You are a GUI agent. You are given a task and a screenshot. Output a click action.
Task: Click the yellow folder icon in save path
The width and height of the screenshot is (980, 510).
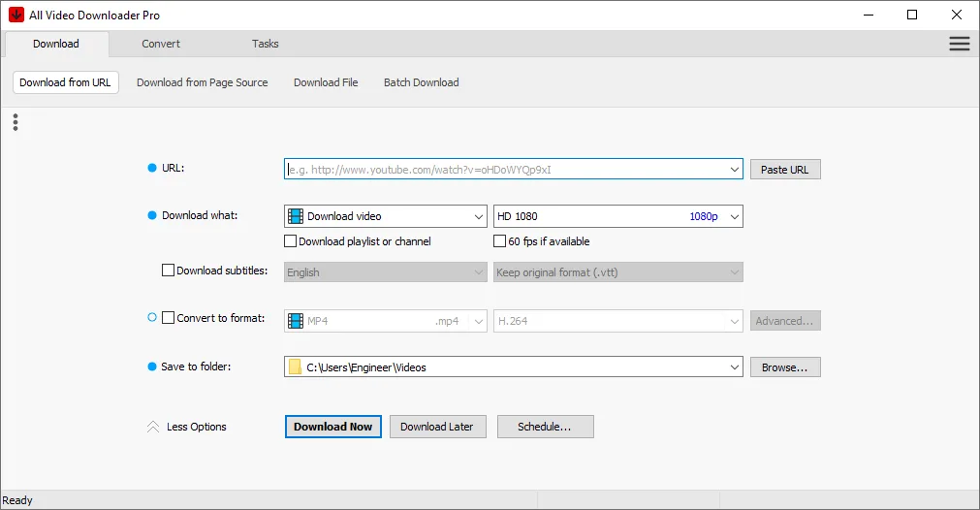coord(295,367)
